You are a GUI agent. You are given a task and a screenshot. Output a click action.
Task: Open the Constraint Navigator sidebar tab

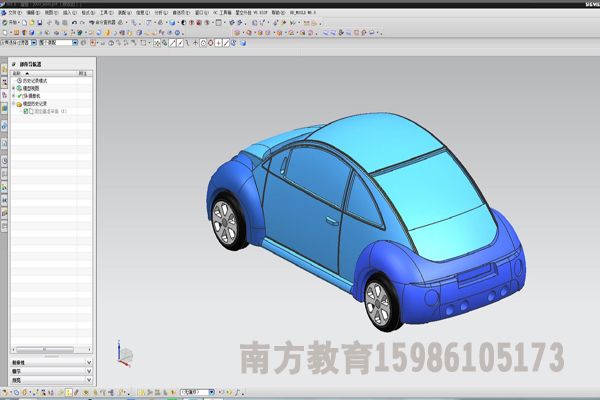pos(4,82)
